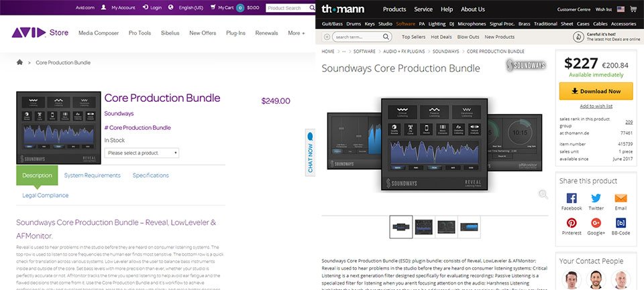Open the Sibelius menu item
The height and width of the screenshot is (290, 644).
tap(170, 33)
